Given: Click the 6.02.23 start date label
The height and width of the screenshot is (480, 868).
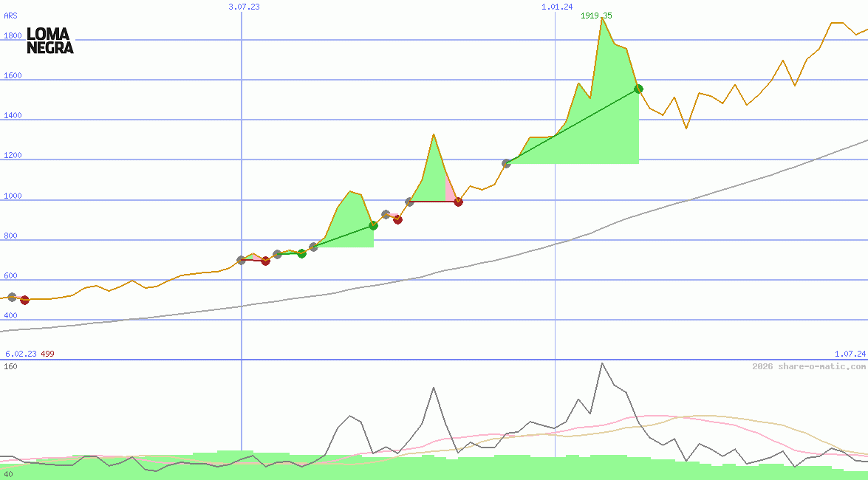Looking at the screenshot, I should coord(21,354).
